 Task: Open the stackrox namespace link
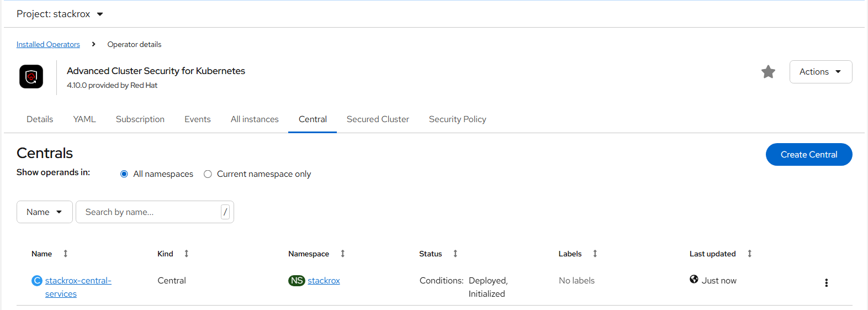pos(324,281)
